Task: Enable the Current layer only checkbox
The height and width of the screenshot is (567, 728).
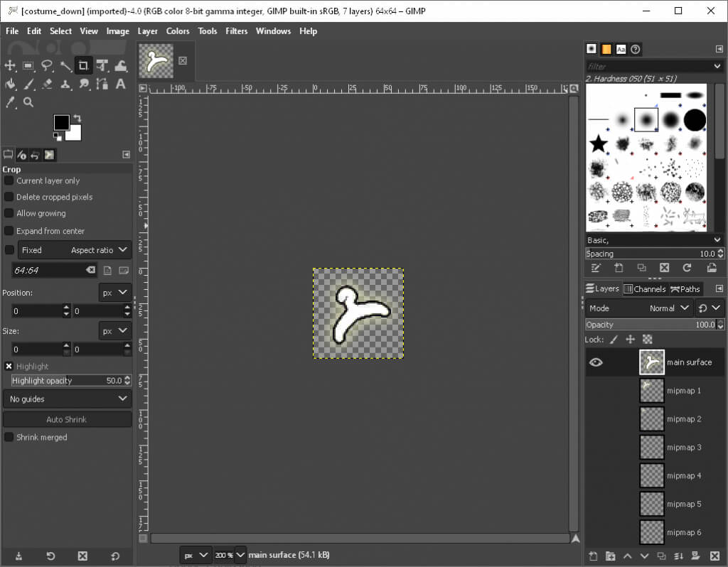Action: [x=9, y=180]
